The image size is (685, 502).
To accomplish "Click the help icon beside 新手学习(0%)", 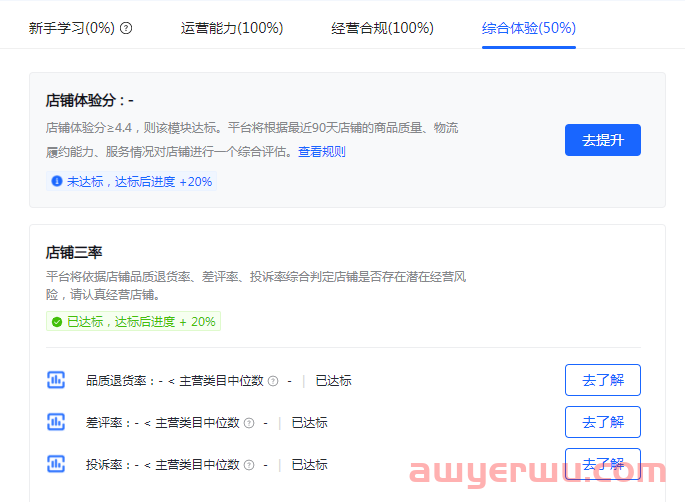I will click(126, 28).
